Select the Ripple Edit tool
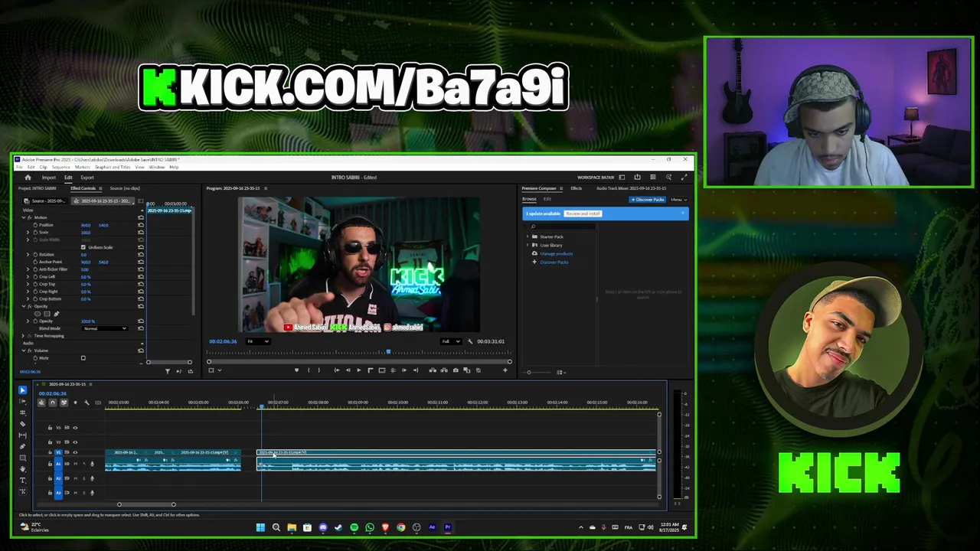 [22, 412]
